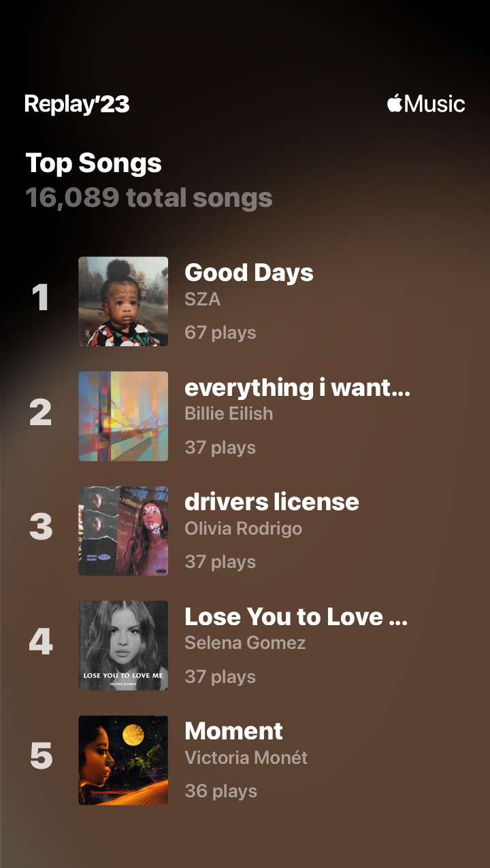
Task: Tap Lose You to Love Me artwork
Action: click(x=123, y=646)
